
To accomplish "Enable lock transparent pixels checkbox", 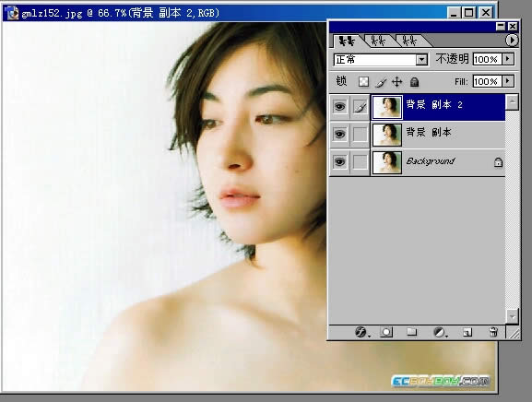I will tap(363, 82).
